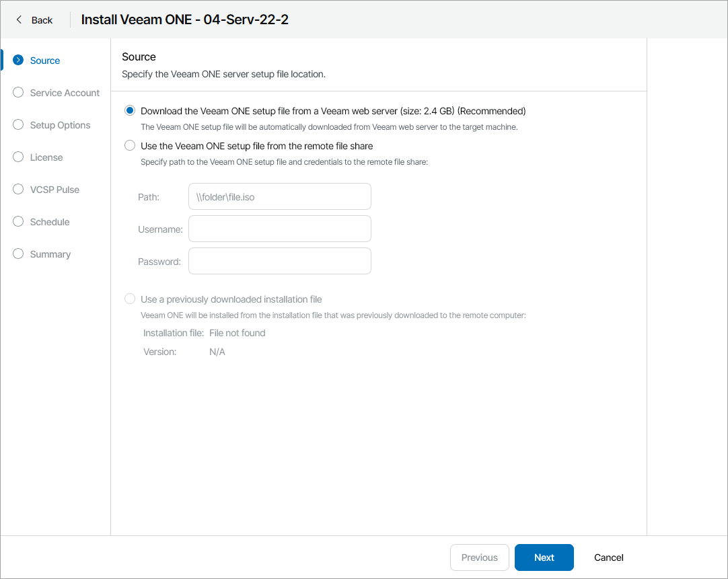The height and width of the screenshot is (579, 728).
Task: Click the Setup Options step circle icon
Action: pyautogui.click(x=19, y=125)
